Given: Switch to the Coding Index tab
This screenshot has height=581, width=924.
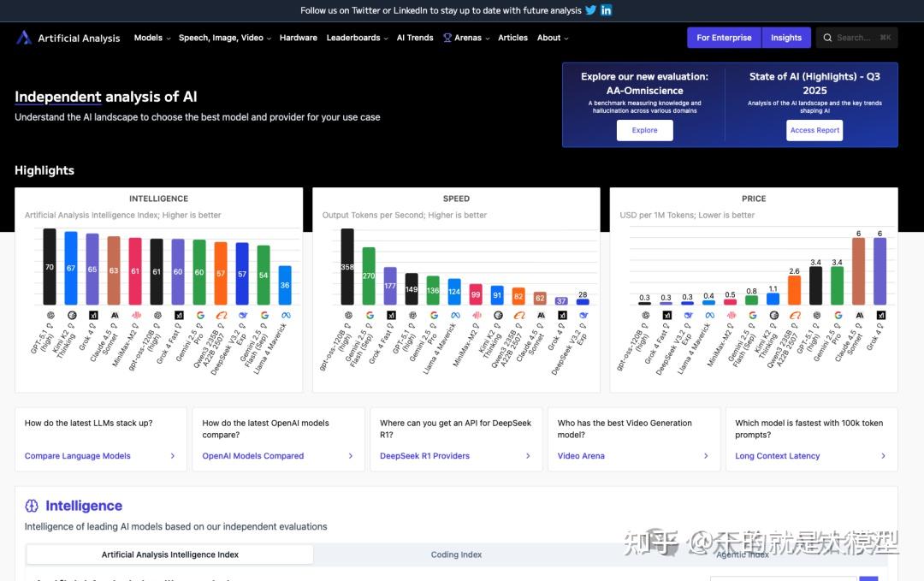Looking at the screenshot, I should [x=456, y=554].
